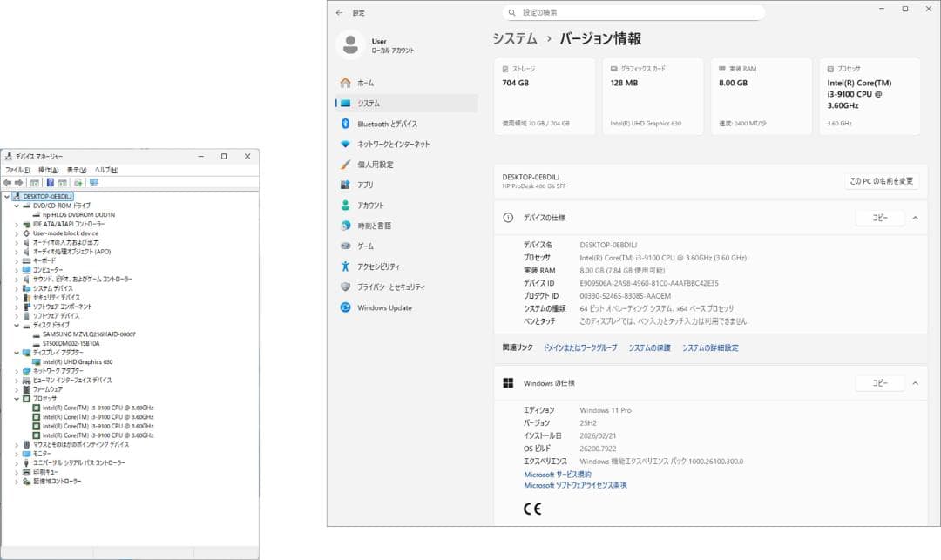Select ゲーム in the Settings sidebar
This screenshot has width=941, height=560.
[x=406, y=246]
